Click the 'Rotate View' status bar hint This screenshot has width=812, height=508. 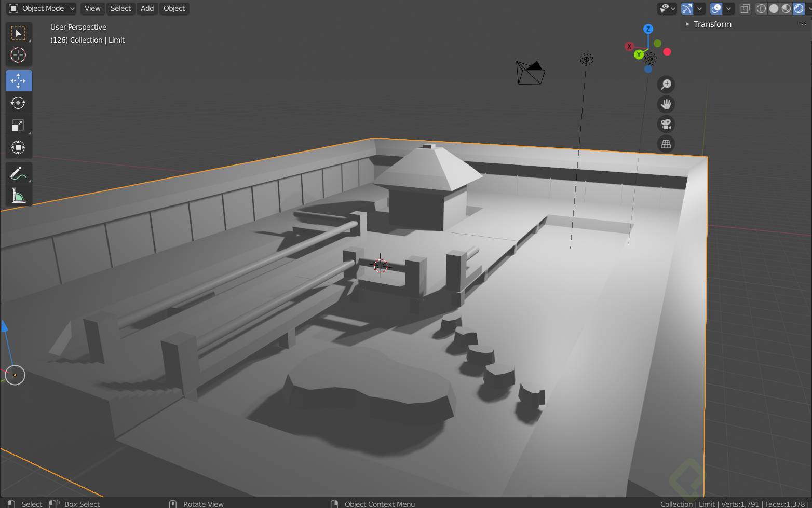click(204, 504)
